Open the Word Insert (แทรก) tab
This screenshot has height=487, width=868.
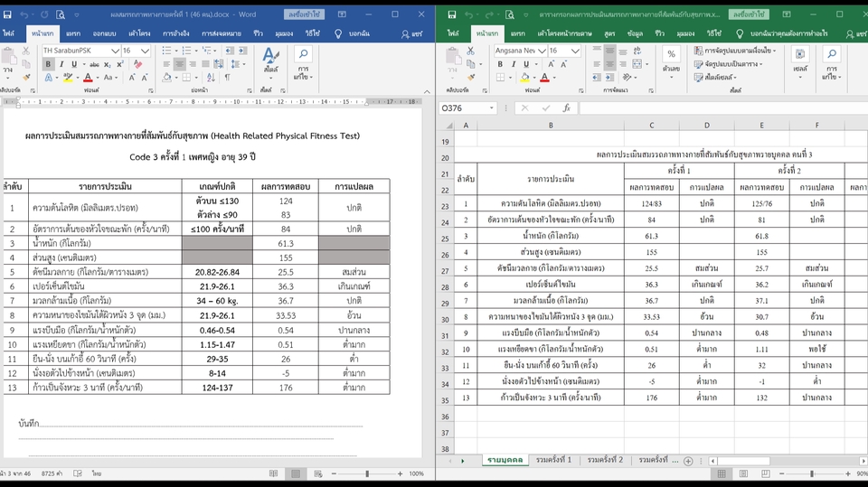(x=73, y=33)
